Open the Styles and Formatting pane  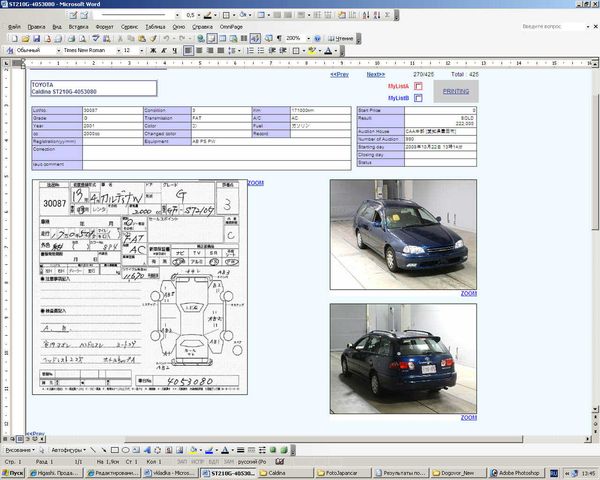tap(10, 51)
